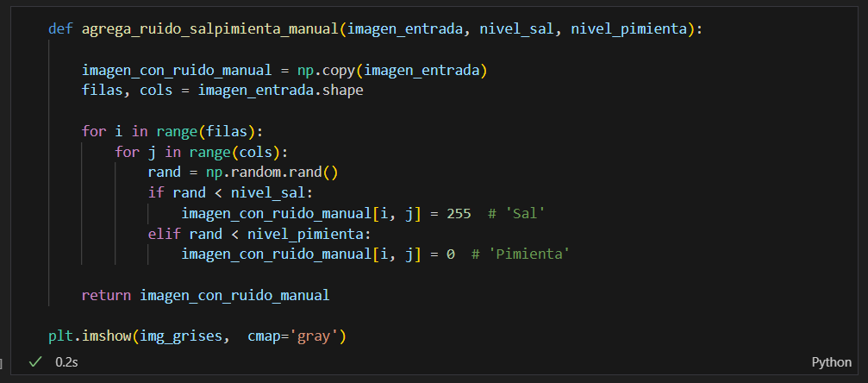Click np.copy in the assignment line

pos(322,70)
